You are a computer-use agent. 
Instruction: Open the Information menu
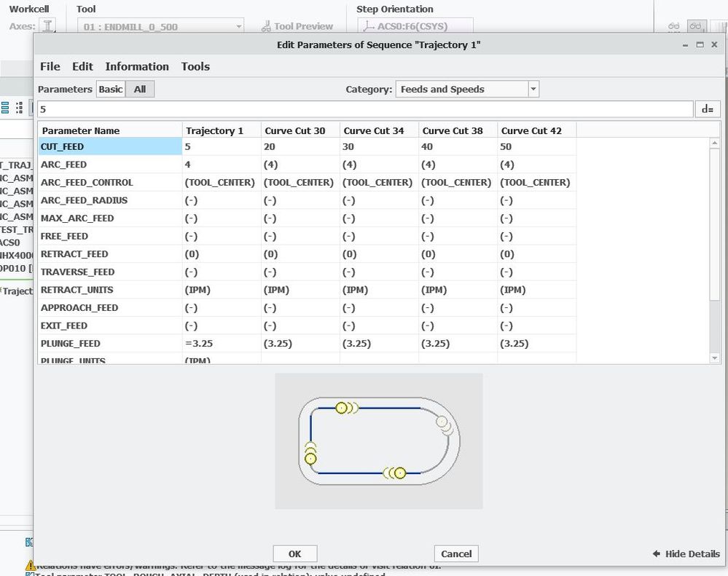pyautogui.click(x=137, y=66)
